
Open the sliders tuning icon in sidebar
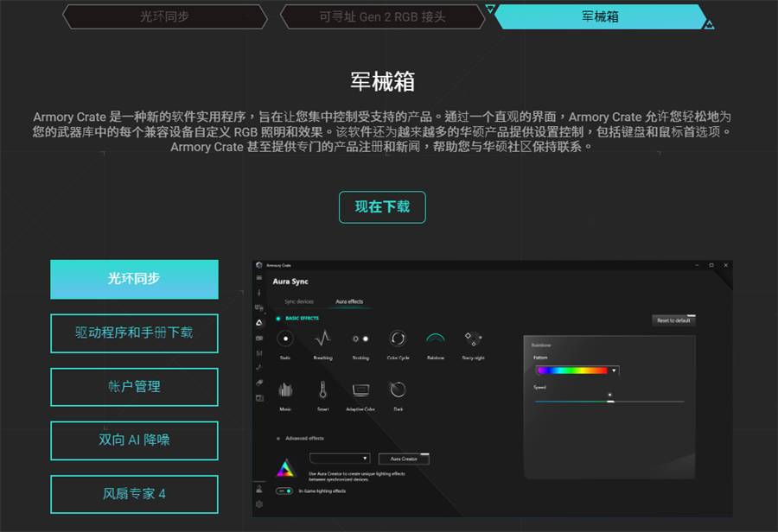click(259, 353)
